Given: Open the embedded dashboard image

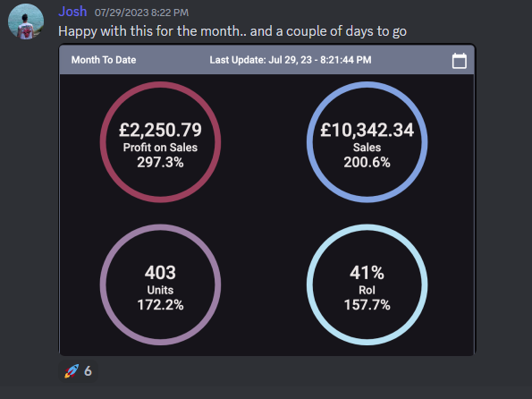Looking at the screenshot, I should (267, 200).
